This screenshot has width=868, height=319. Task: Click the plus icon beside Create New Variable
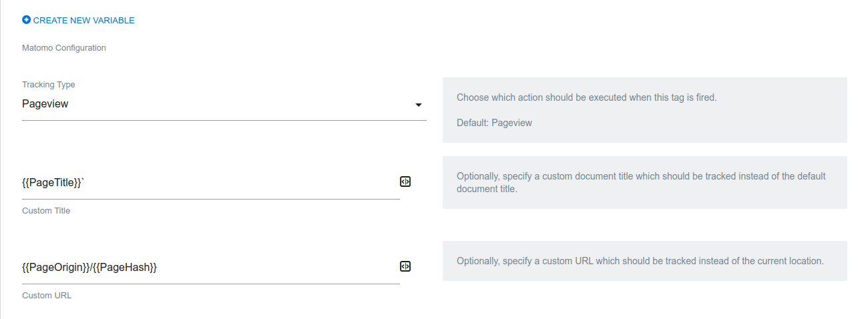(26, 20)
